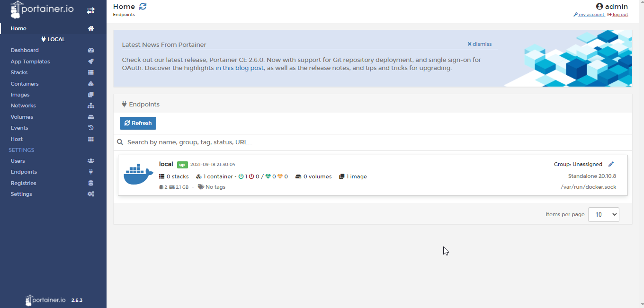Click the Home house icon in sidebar

point(91,28)
